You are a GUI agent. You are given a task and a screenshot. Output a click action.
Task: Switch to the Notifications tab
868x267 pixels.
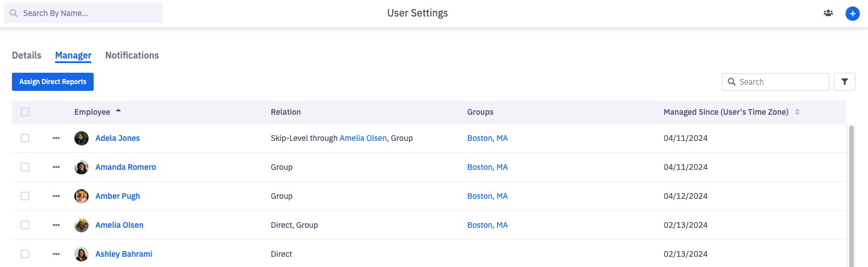(132, 55)
